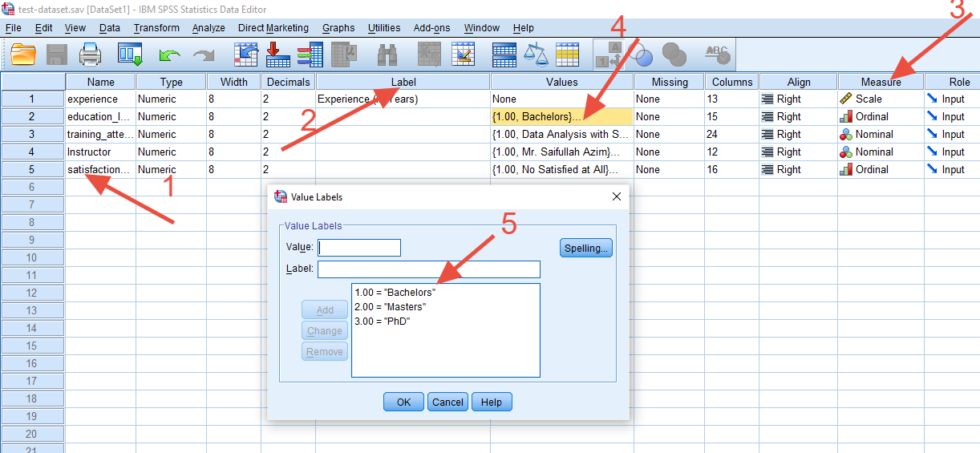The width and height of the screenshot is (980, 453).
Task: Click the Measure column header
Action: pos(881,82)
